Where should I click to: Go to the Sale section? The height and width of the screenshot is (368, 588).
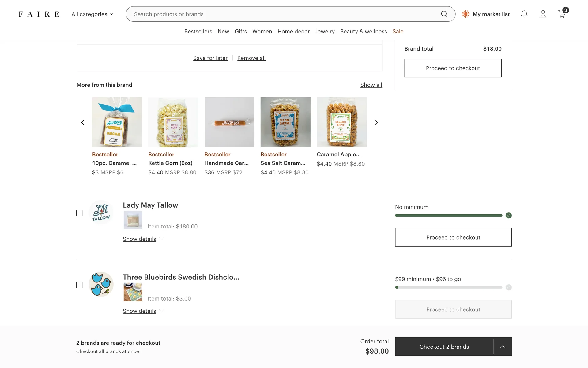pos(398,31)
